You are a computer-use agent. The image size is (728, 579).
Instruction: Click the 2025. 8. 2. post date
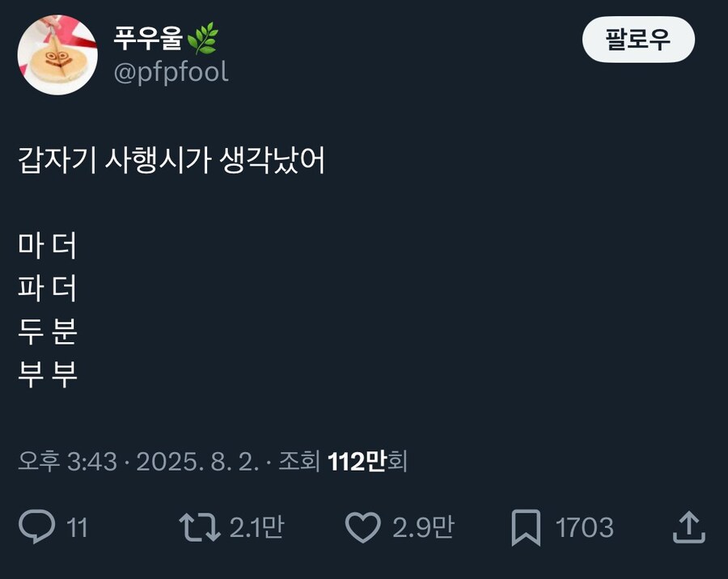point(197,462)
